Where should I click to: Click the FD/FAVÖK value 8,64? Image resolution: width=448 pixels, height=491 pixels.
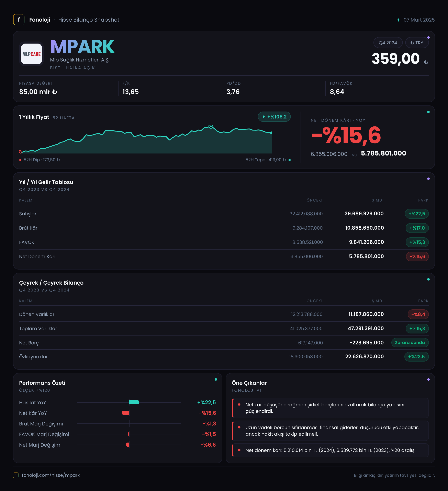337,92
